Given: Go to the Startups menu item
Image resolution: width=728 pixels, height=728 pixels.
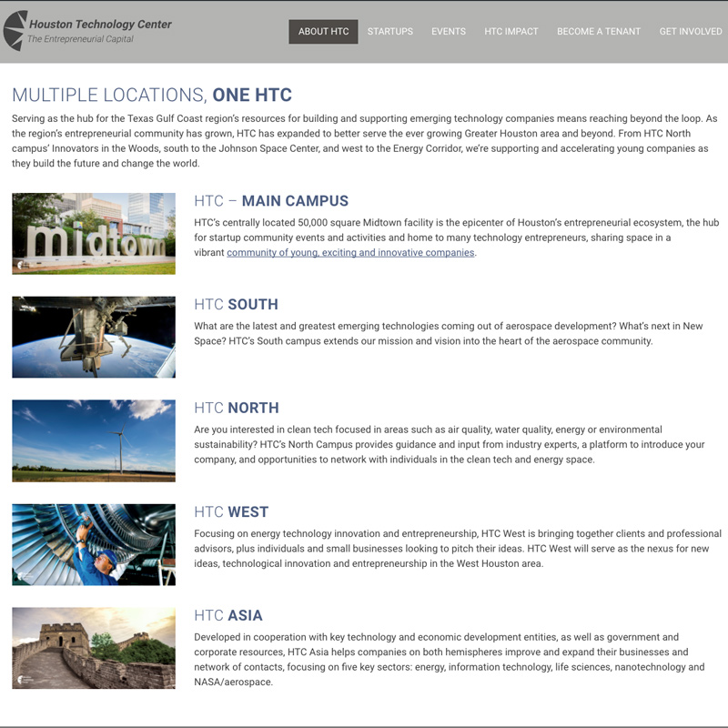Looking at the screenshot, I should coord(389,31).
